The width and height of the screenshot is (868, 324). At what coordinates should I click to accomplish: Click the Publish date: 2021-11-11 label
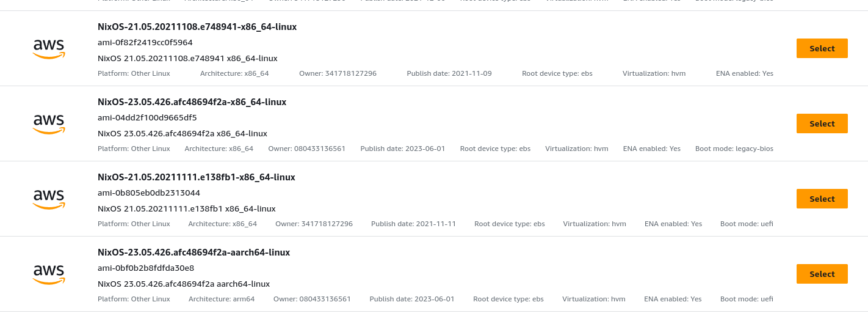(413, 224)
